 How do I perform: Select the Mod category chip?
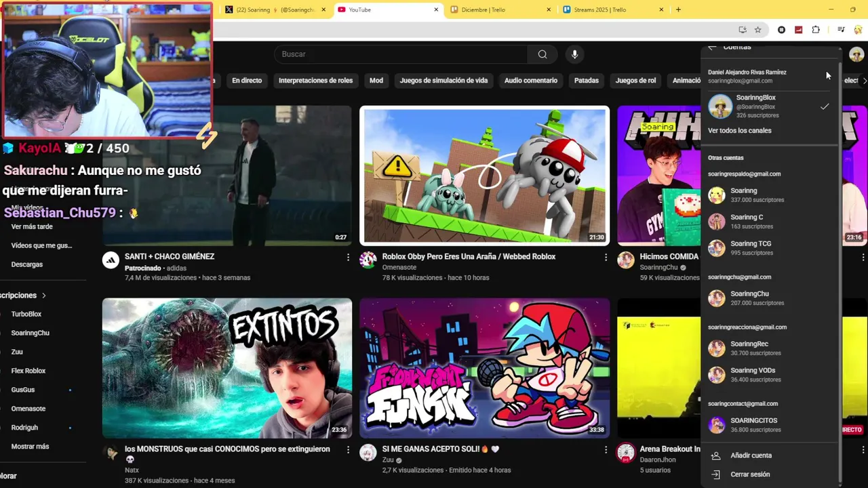376,81
